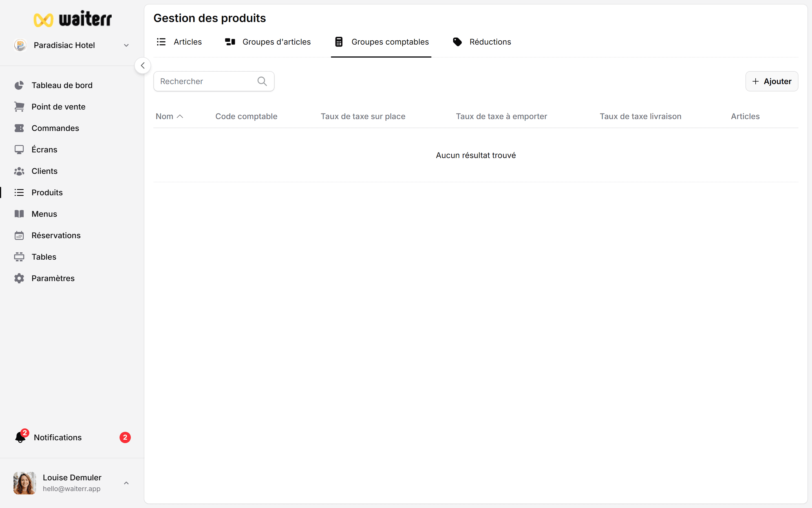This screenshot has width=812, height=508.
Task: Click the Produits list icon in sidebar
Action: (19, 192)
